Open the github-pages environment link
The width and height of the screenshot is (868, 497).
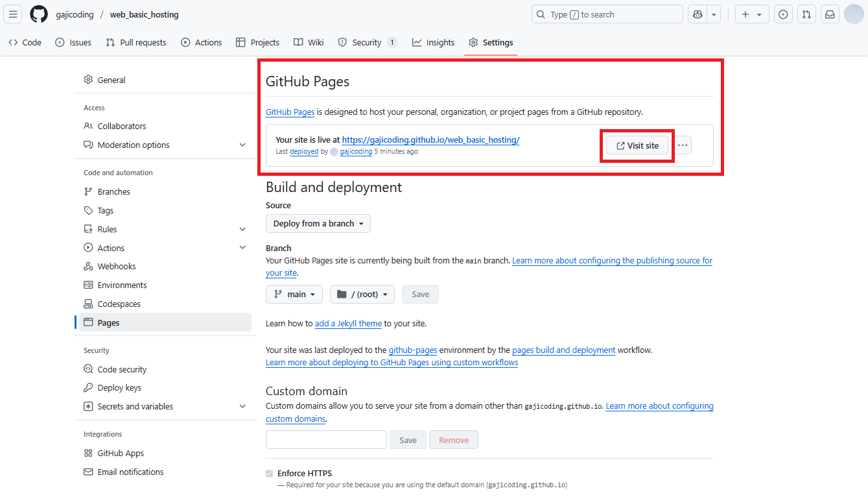point(413,350)
